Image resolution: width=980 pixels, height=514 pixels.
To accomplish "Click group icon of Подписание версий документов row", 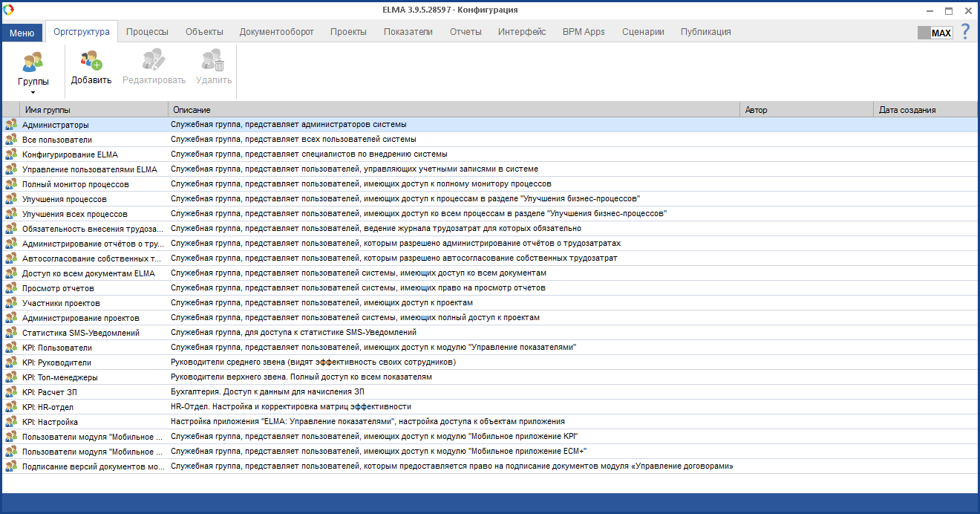I will coord(11,466).
